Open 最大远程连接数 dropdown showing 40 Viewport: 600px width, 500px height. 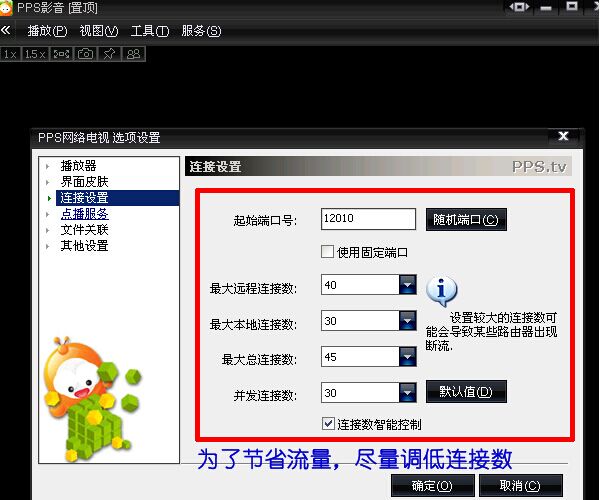click(408, 285)
